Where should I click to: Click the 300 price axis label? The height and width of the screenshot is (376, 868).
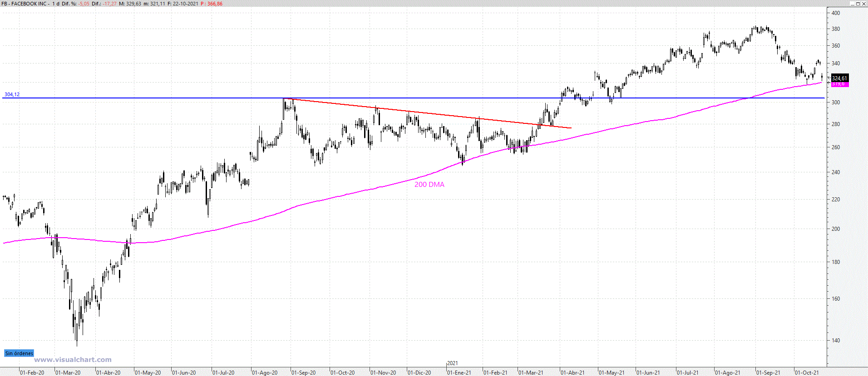(836, 103)
